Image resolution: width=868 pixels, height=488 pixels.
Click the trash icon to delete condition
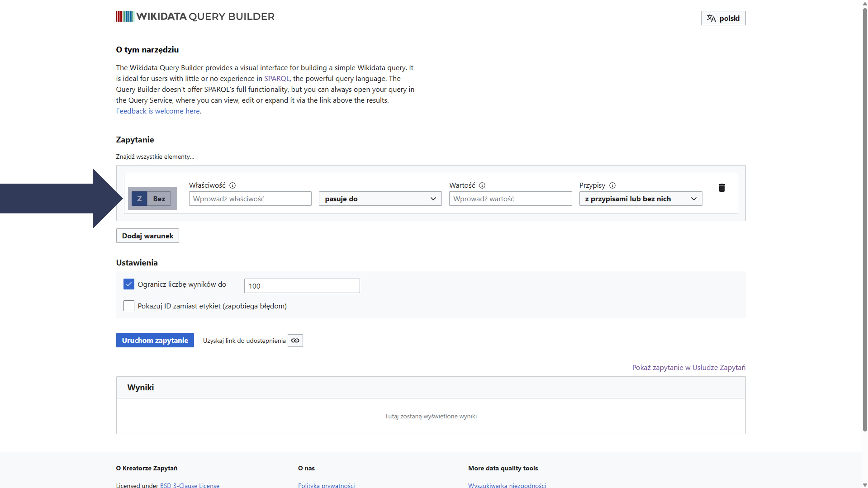pyautogui.click(x=721, y=188)
